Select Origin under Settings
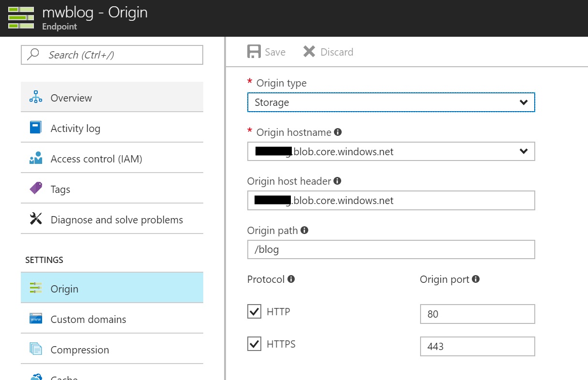The image size is (588, 380). click(112, 288)
